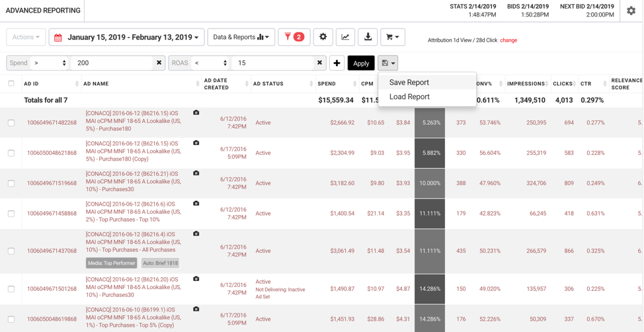Open the Data & Reports dropdown
This screenshot has width=644, height=332.
pos(241,37)
